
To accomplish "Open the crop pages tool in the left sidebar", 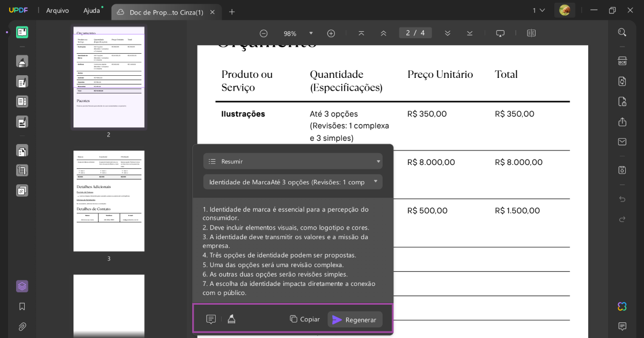I will coord(21,169).
